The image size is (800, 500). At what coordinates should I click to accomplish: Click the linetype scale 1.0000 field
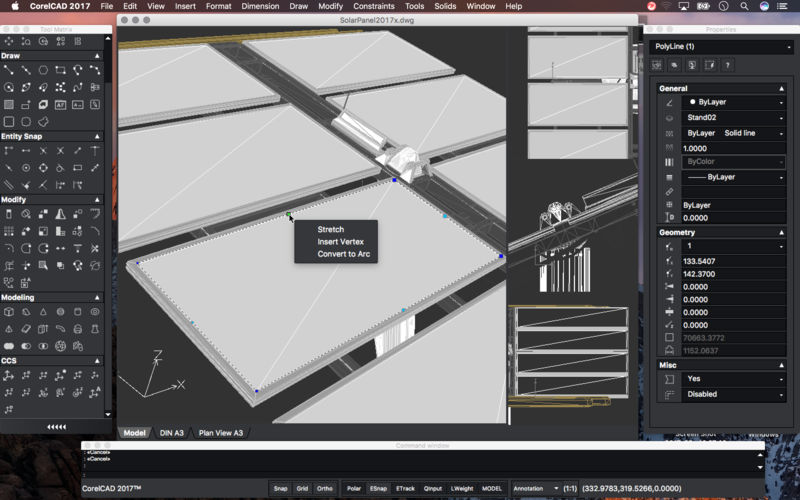tap(733, 148)
